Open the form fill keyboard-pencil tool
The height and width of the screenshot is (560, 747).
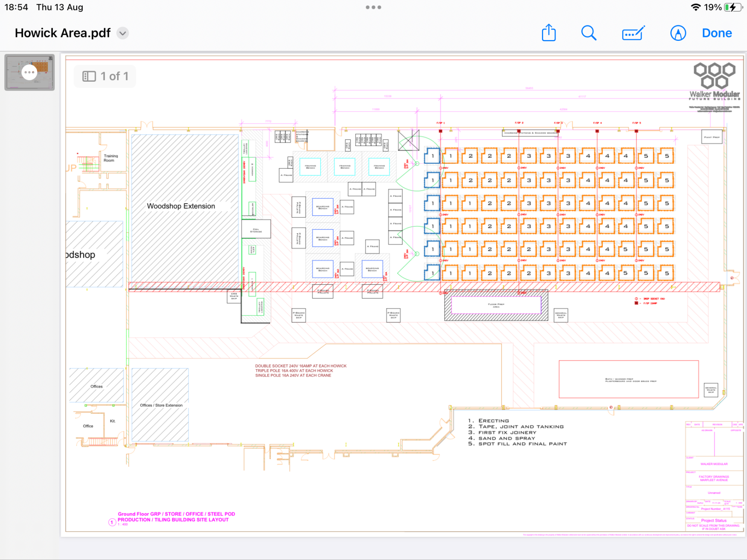(633, 33)
